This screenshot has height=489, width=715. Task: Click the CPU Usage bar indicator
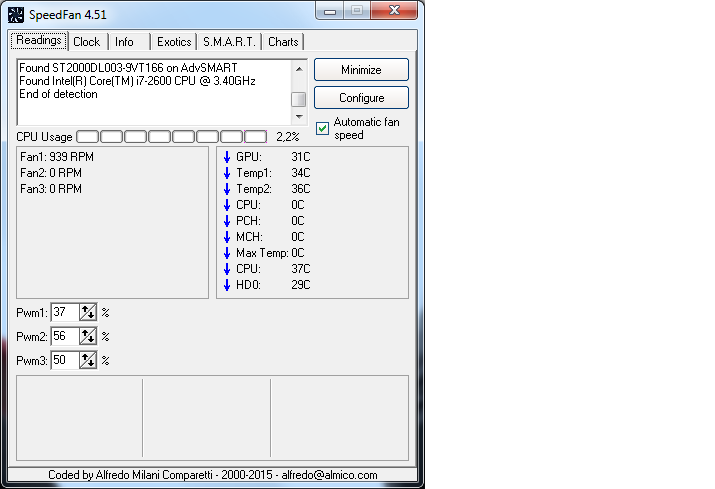(x=171, y=136)
